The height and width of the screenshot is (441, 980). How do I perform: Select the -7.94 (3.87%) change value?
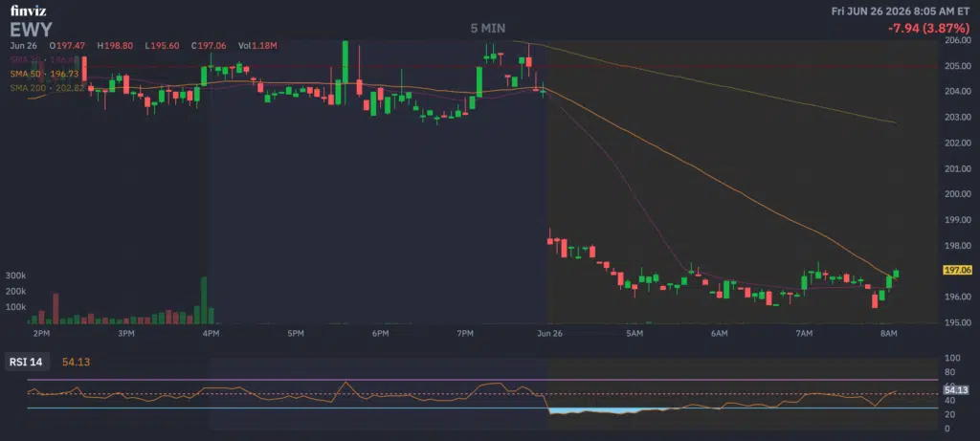click(x=928, y=28)
